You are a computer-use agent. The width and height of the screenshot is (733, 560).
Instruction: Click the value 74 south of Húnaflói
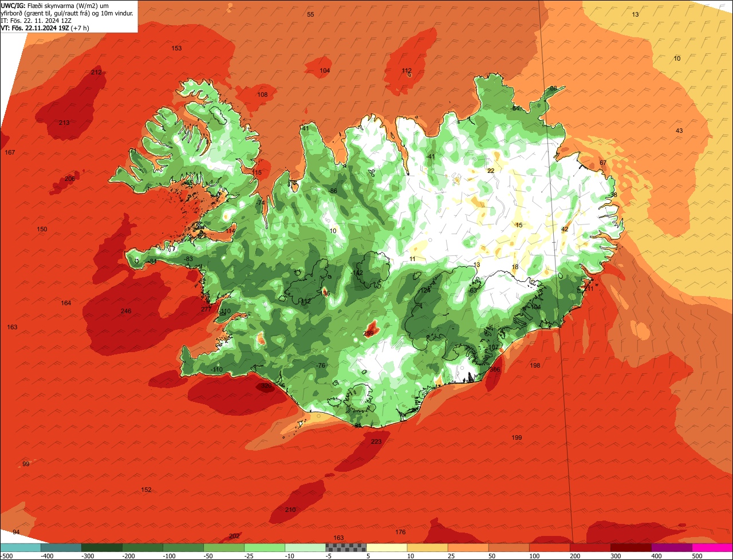[261, 203]
